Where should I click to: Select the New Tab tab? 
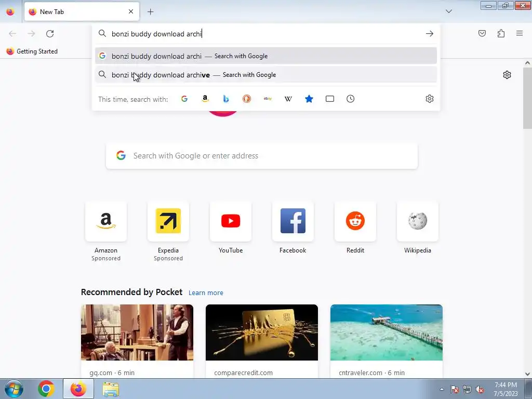tap(82, 12)
